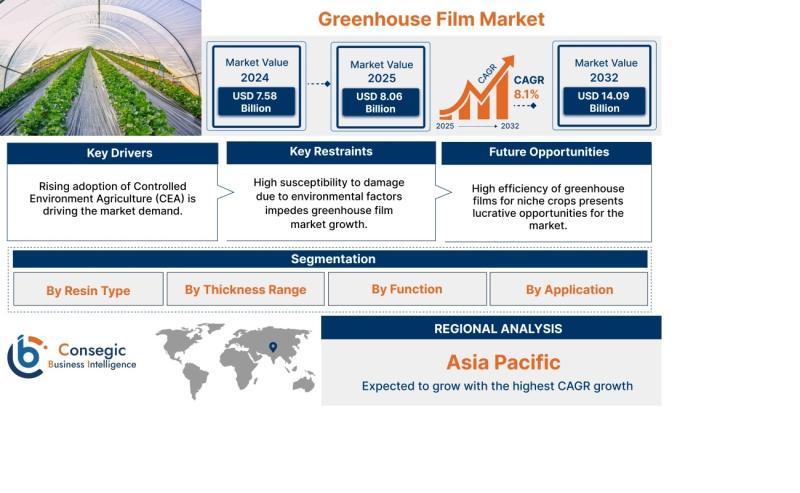Click the Consegic logo emblem
Viewport: 800px width, 493px height.
point(27,356)
